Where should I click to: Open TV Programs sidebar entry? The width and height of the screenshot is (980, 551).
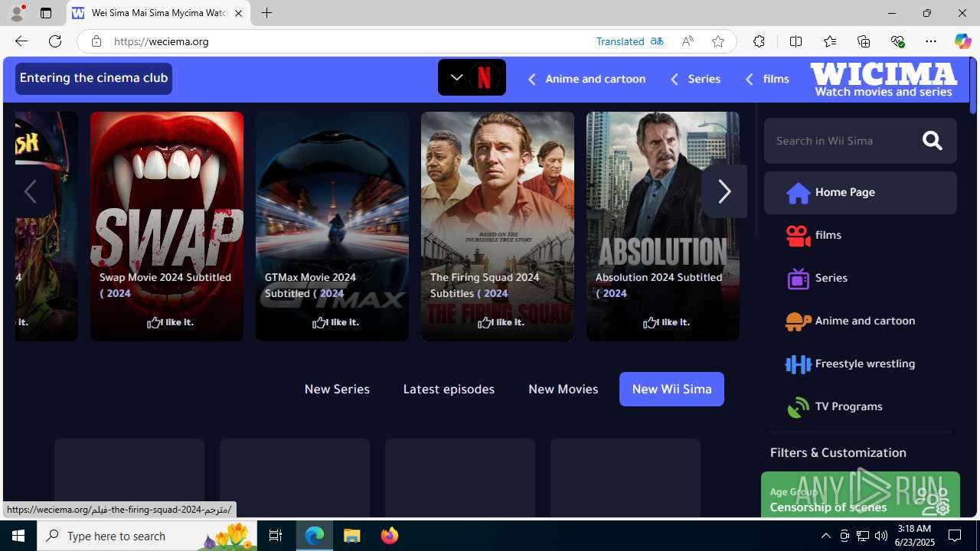click(860, 406)
